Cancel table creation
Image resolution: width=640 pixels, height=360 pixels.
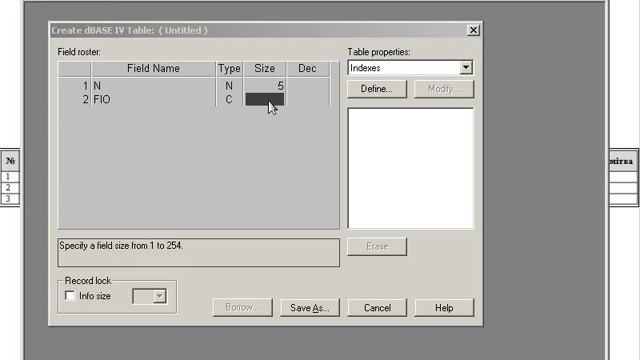pos(377,307)
